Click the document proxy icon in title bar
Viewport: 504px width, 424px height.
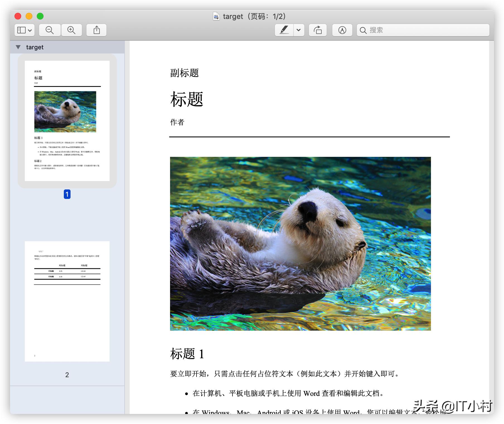(x=216, y=16)
